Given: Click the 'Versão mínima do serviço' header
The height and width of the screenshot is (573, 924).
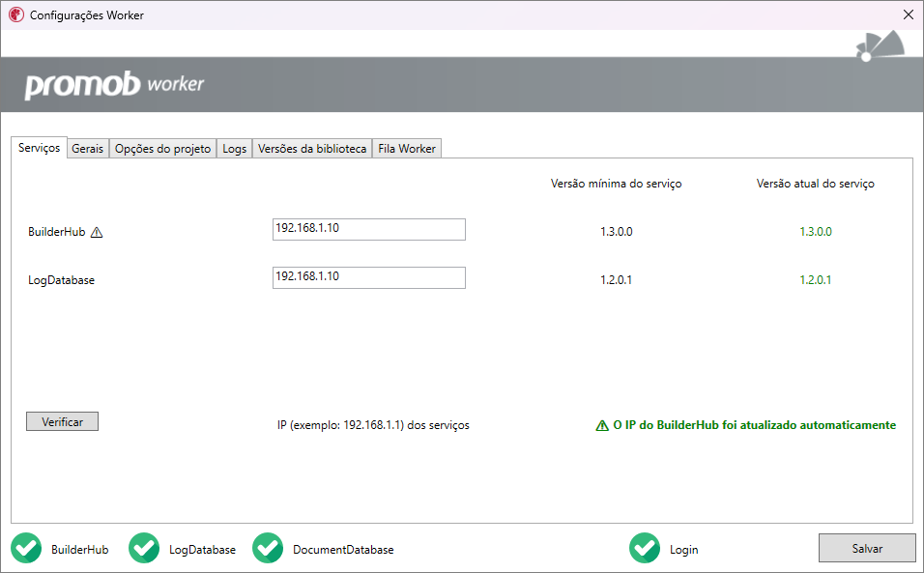Looking at the screenshot, I should pos(617,184).
